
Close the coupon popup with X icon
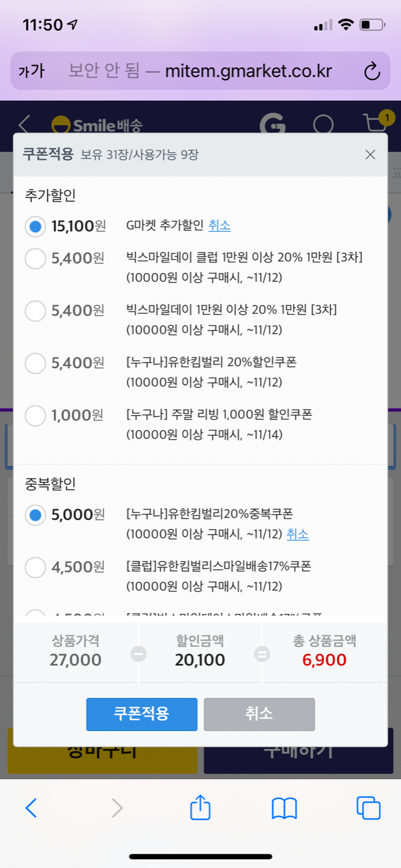coord(370,155)
